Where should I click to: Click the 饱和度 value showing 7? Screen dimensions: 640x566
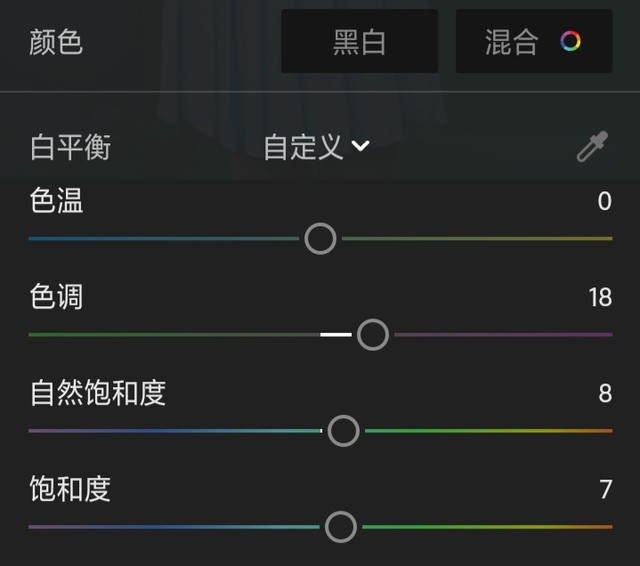click(x=605, y=489)
